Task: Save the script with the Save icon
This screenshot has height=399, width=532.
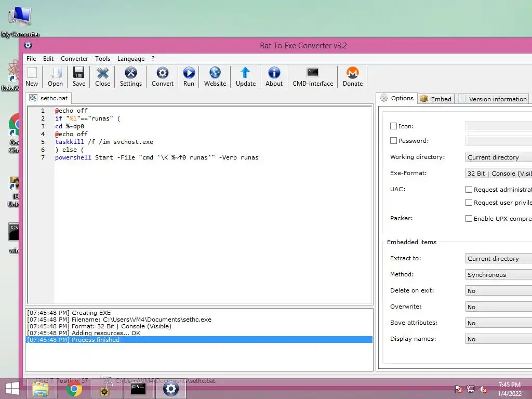Action: coord(79,77)
